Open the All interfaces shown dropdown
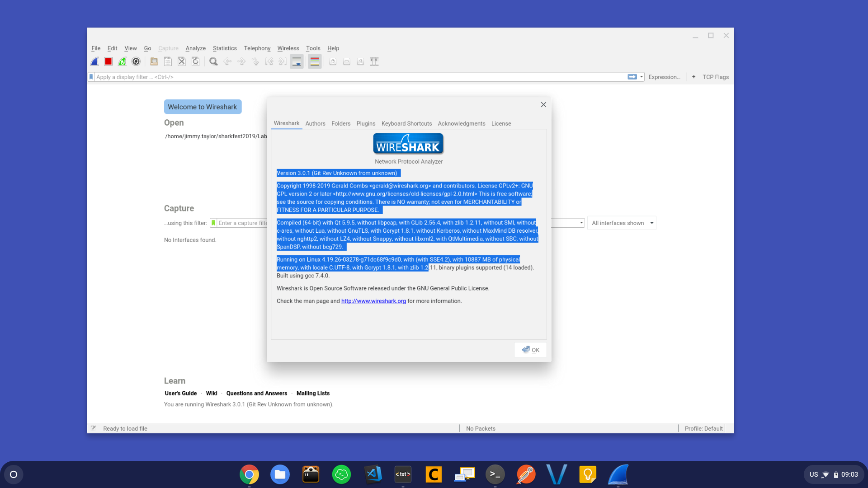 point(622,223)
